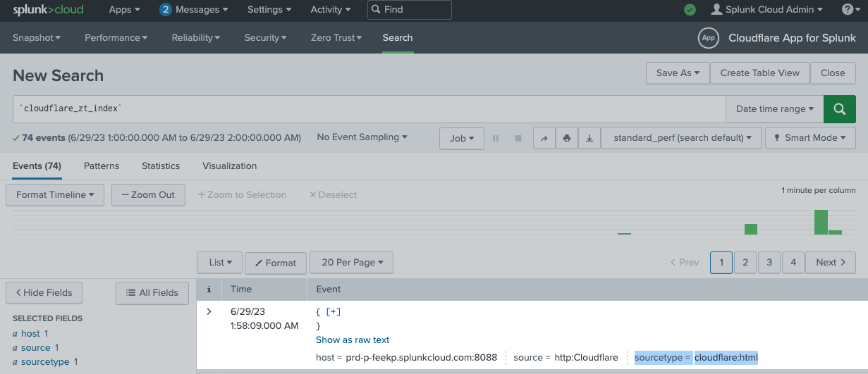The width and height of the screenshot is (868, 374).
Task: Open standard_perf workload pool dropdown
Action: click(x=683, y=138)
